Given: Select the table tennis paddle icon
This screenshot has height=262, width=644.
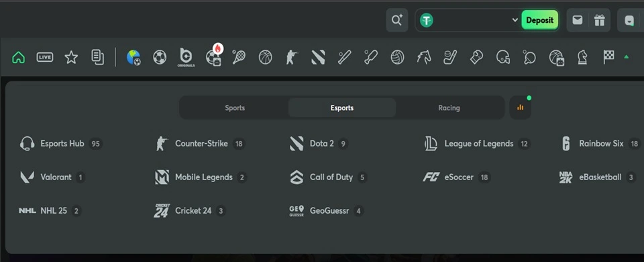Looking at the screenshot, I should [529, 57].
